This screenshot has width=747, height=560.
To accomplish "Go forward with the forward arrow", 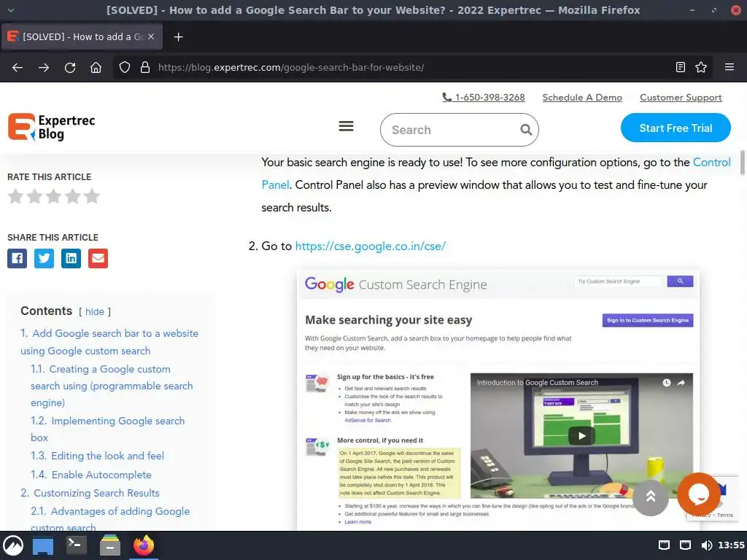I will point(44,68).
